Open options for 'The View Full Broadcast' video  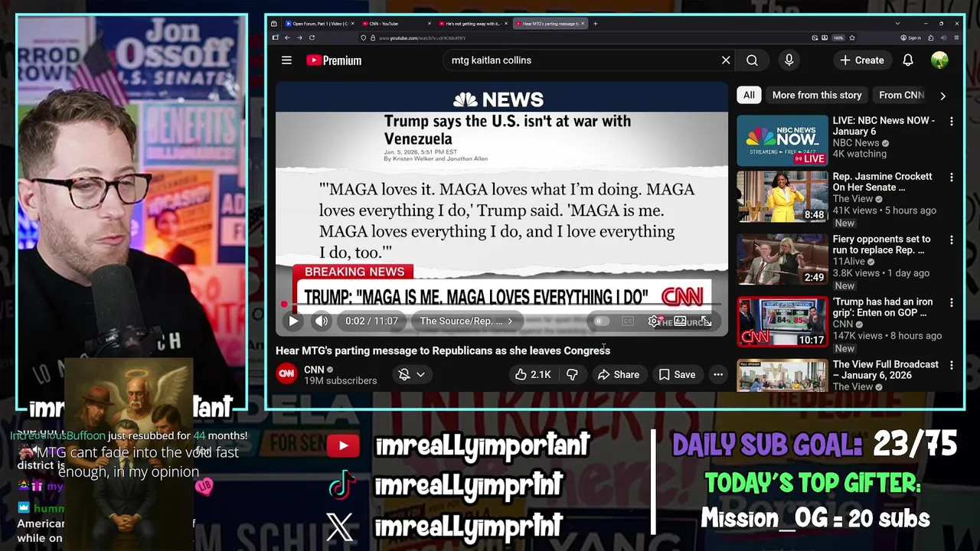952,366
